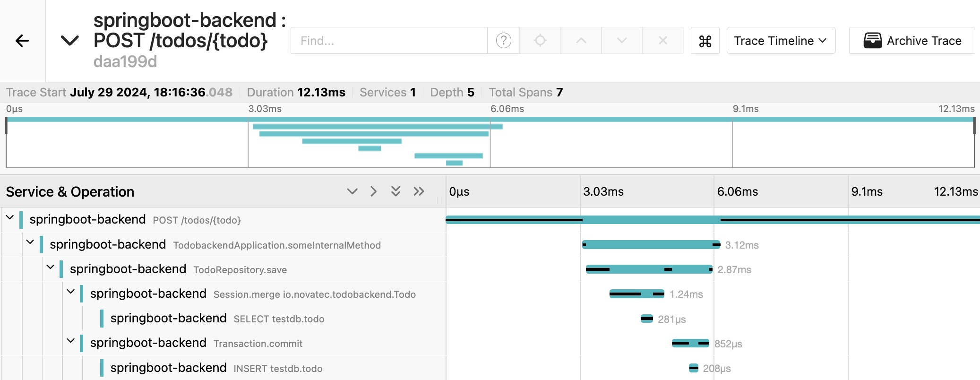Collapse the POST /todos/{todo} root span
The width and height of the screenshot is (980, 380).
tap(10, 218)
